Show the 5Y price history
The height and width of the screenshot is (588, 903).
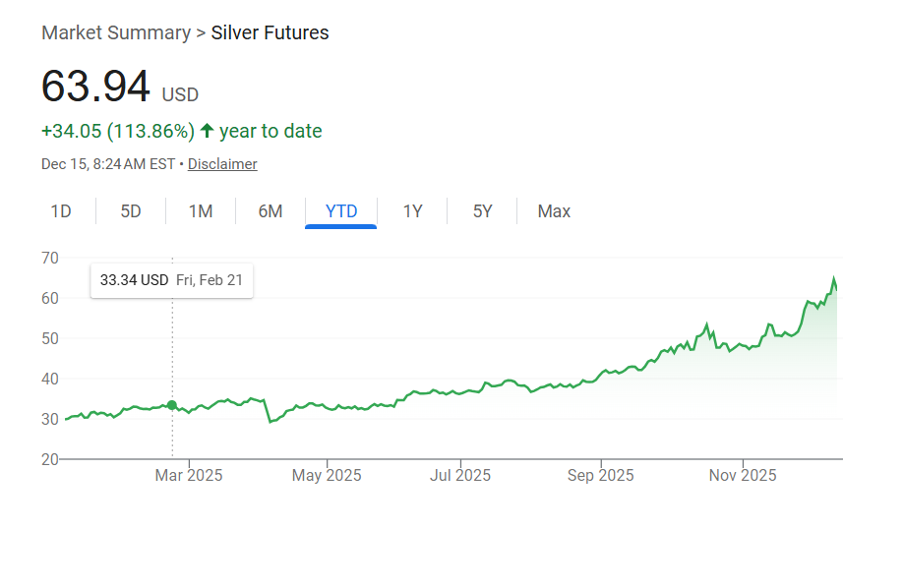point(482,210)
